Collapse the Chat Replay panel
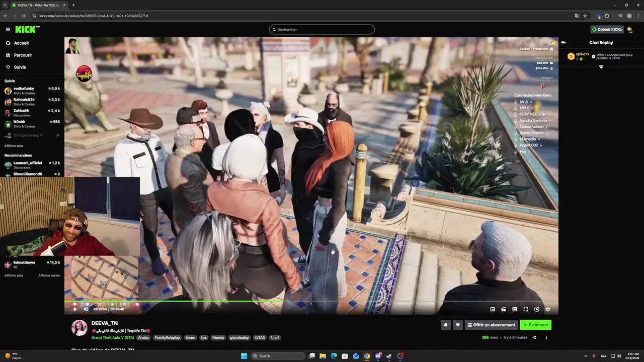Viewport: 644px width, 362px height. click(x=563, y=43)
